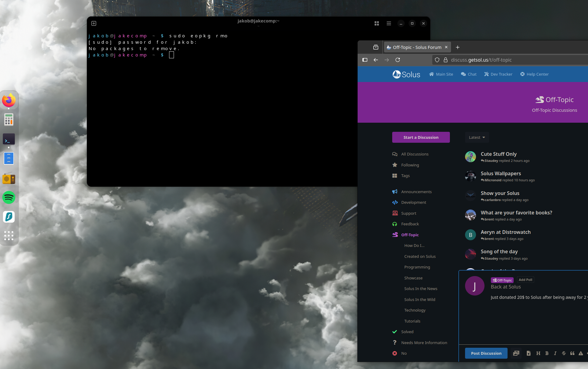Click Firefox recent browsing list icon

point(376,47)
